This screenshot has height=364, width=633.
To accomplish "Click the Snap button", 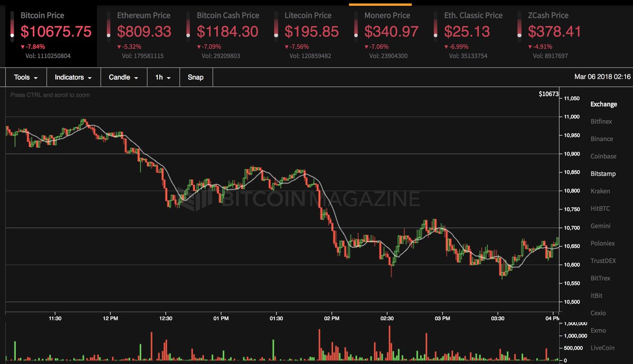I will (196, 77).
